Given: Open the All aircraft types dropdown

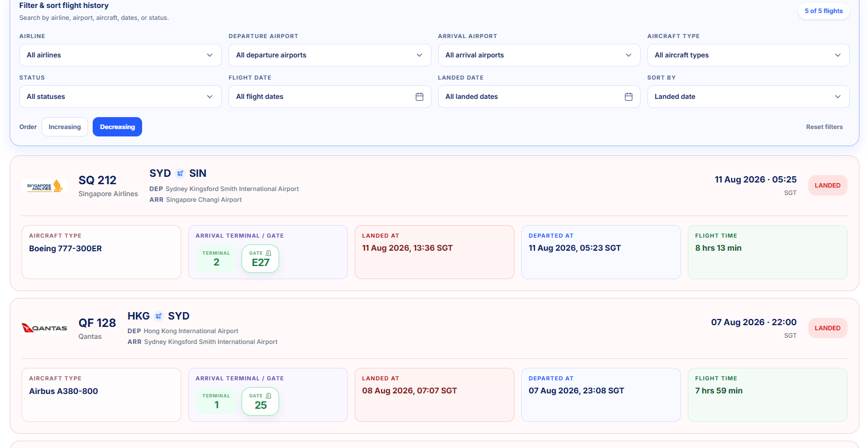Looking at the screenshot, I should tap(748, 55).
